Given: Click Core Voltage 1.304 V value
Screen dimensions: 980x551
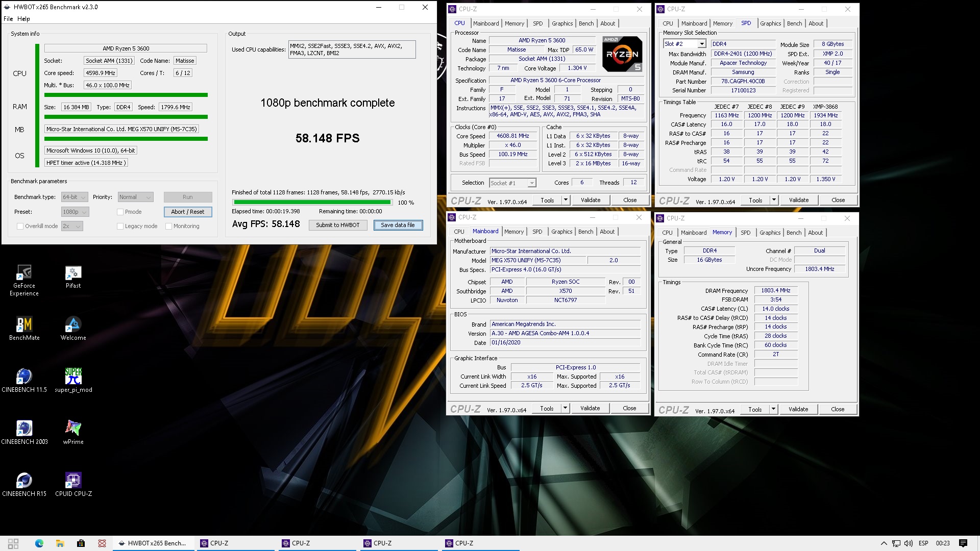Looking at the screenshot, I should [x=577, y=68].
